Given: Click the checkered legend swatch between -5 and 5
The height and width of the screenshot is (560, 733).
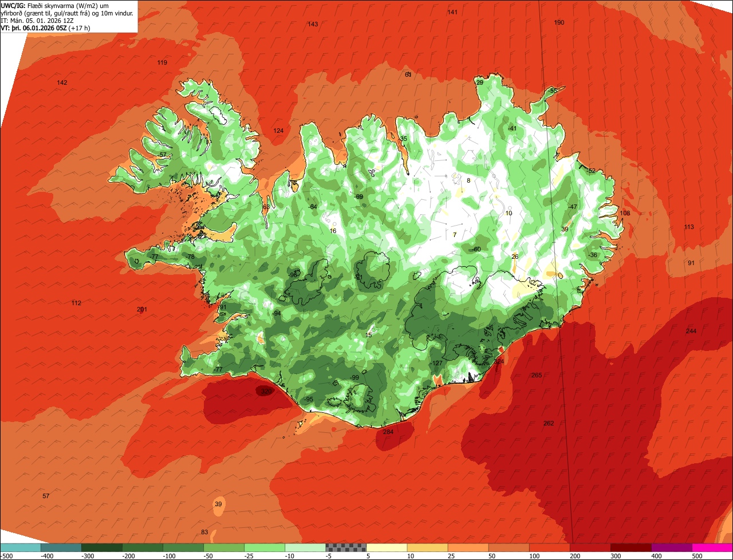Looking at the screenshot, I should click(346, 547).
